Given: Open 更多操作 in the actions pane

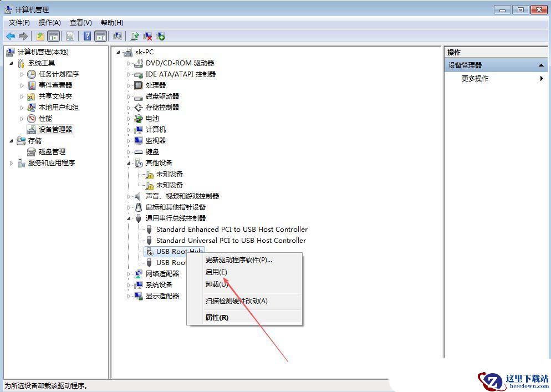Looking at the screenshot, I should [x=475, y=79].
